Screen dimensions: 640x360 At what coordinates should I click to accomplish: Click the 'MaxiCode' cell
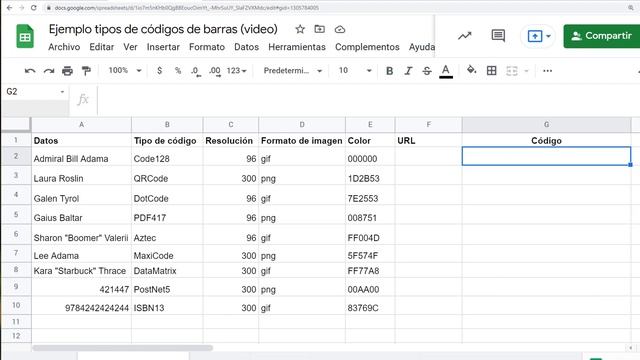point(167,254)
